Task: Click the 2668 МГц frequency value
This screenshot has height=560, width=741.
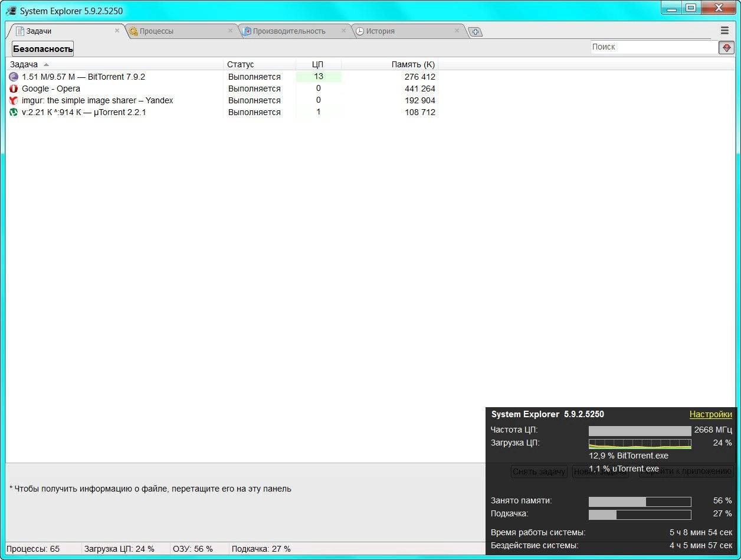Action: tap(713, 430)
